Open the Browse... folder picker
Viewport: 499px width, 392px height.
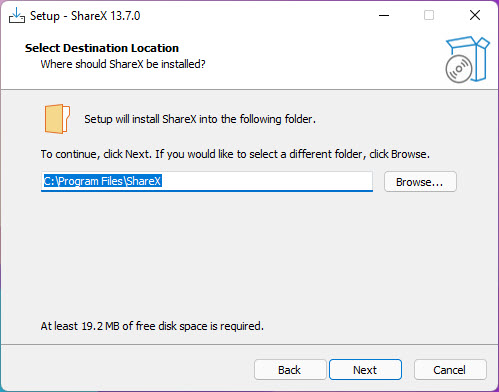(420, 182)
